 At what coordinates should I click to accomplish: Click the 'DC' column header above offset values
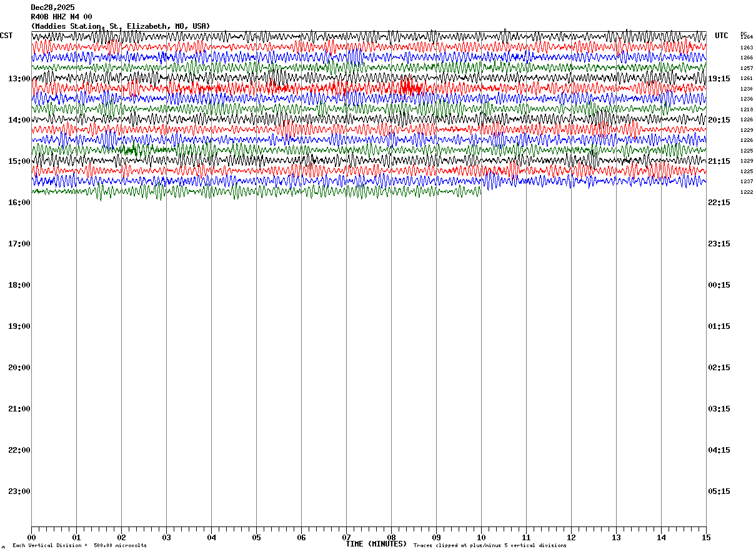(744, 33)
